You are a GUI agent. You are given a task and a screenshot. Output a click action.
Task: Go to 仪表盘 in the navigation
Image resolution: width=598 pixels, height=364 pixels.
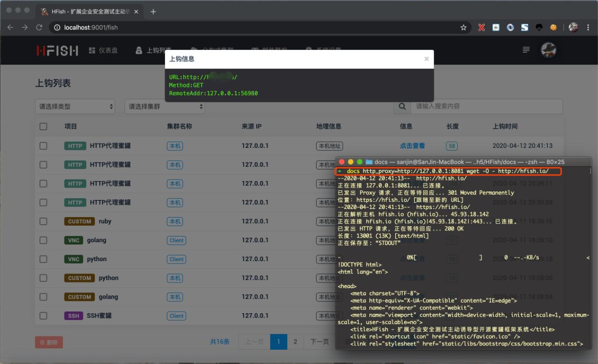point(103,50)
